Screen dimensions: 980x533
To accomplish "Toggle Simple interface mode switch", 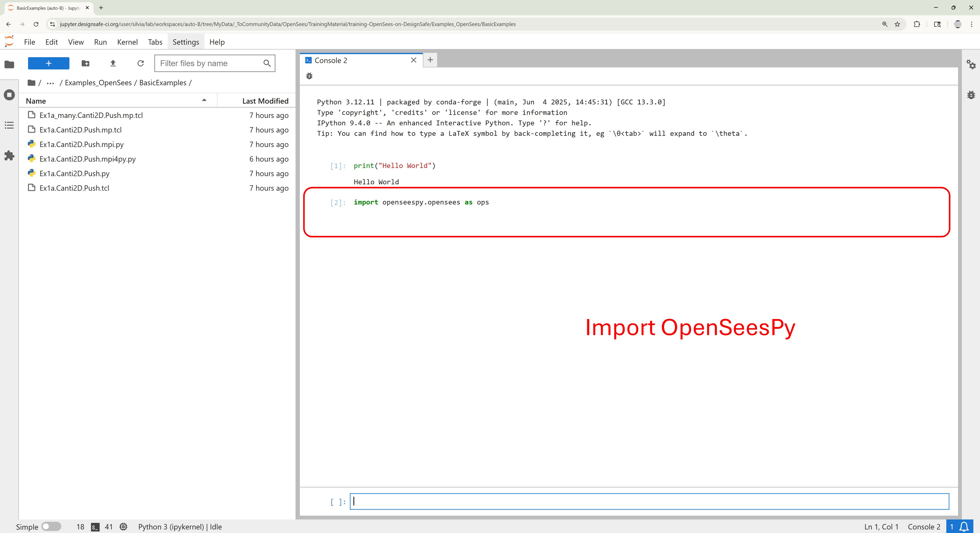I will tap(51, 527).
